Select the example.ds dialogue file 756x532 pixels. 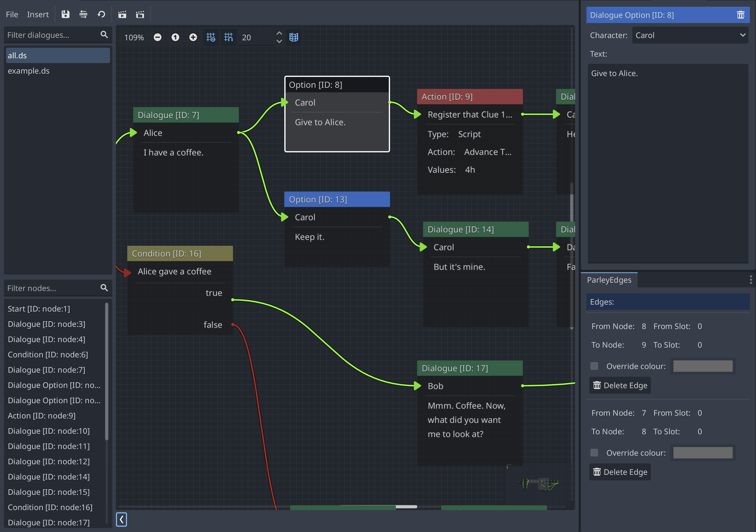(29, 71)
